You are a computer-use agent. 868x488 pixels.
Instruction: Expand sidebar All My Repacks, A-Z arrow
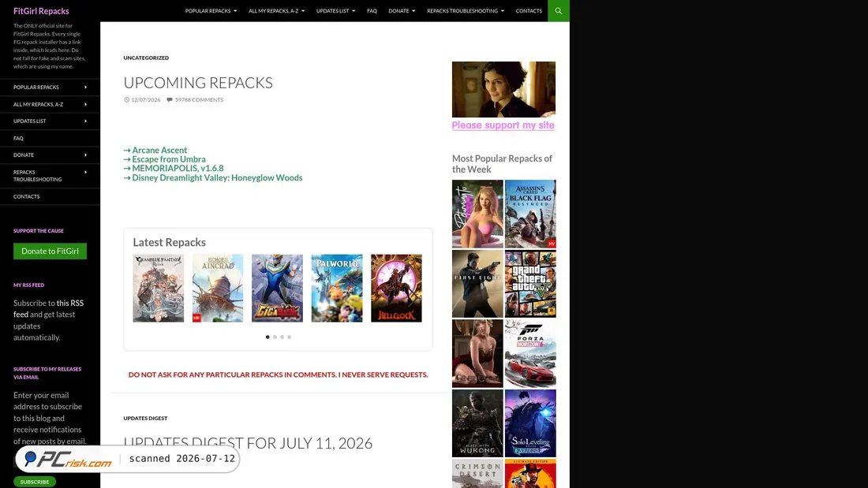click(85, 104)
